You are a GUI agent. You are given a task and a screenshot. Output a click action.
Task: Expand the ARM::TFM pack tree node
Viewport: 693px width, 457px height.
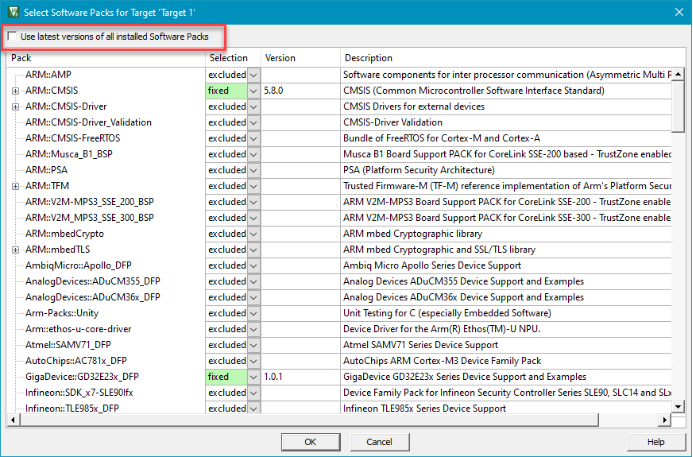click(x=15, y=186)
